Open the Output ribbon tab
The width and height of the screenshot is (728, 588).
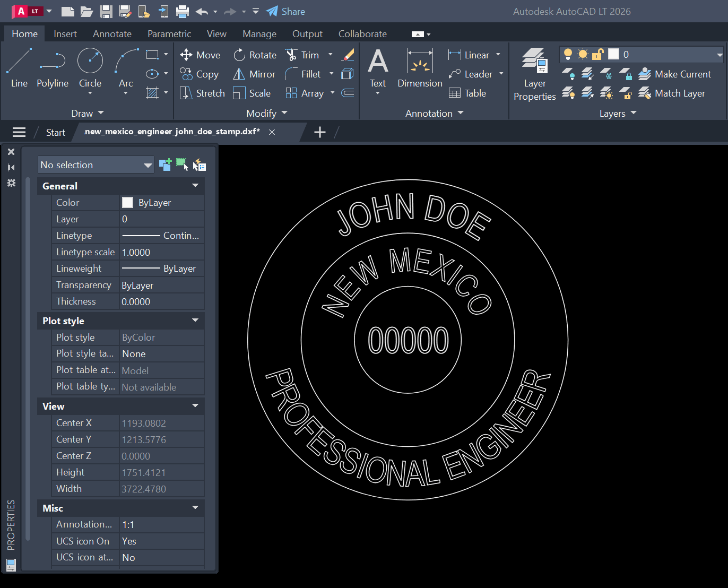click(307, 33)
